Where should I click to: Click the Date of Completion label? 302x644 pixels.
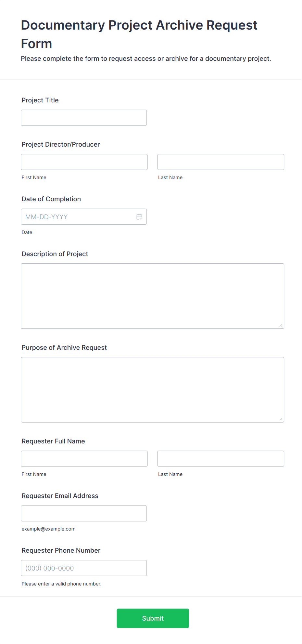coord(51,199)
